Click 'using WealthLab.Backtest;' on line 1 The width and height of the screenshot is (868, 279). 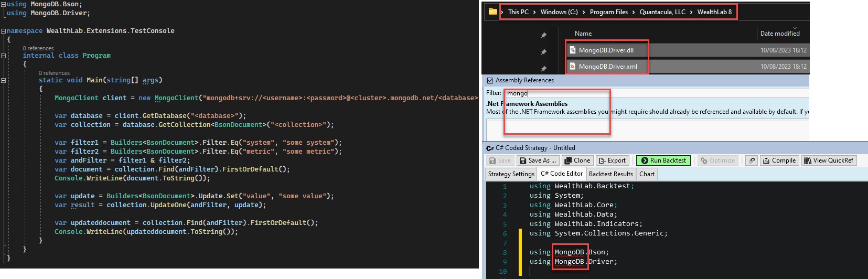point(582,186)
